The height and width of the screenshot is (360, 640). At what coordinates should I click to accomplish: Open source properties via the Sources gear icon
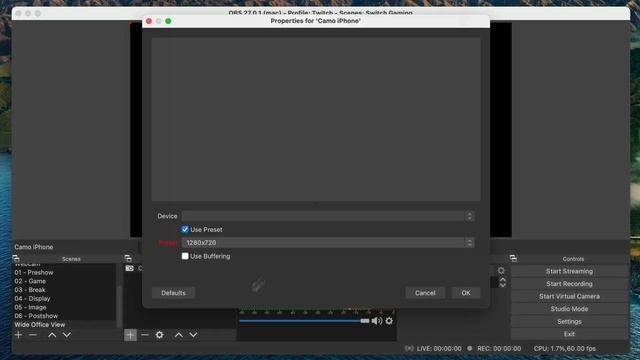[160, 335]
